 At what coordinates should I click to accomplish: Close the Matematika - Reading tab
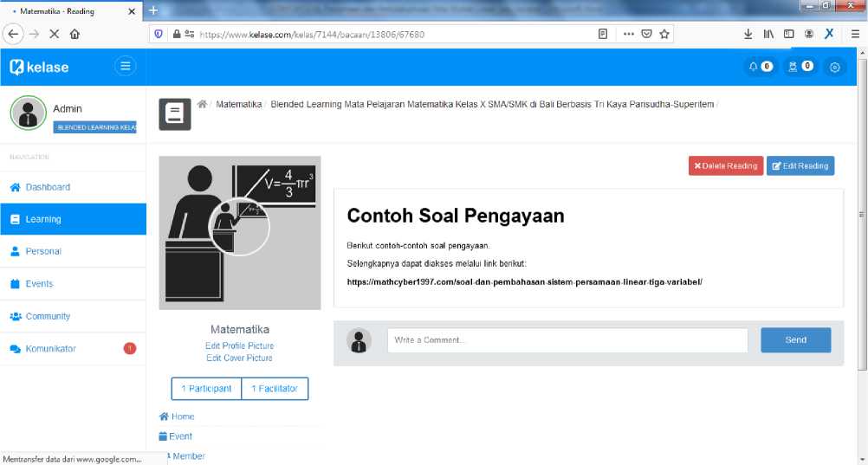click(x=132, y=11)
